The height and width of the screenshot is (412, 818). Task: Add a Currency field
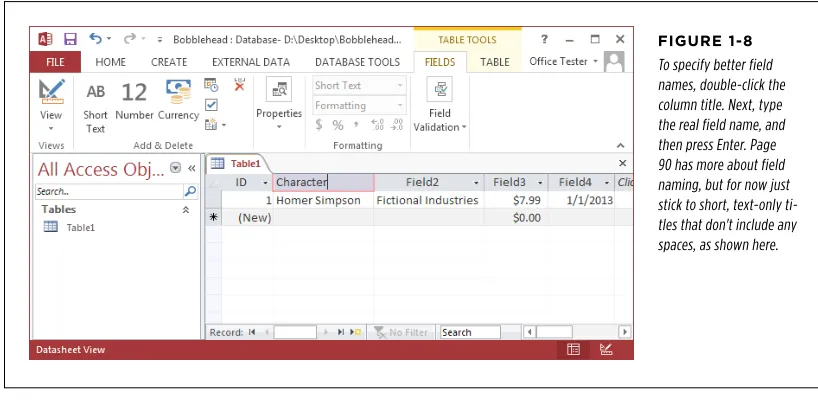coord(178,100)
